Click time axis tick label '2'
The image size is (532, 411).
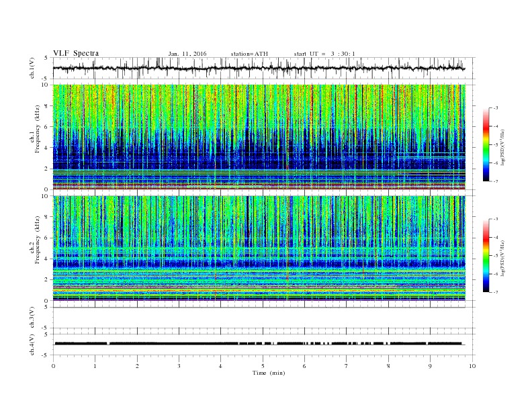click(x=137, y=366)
